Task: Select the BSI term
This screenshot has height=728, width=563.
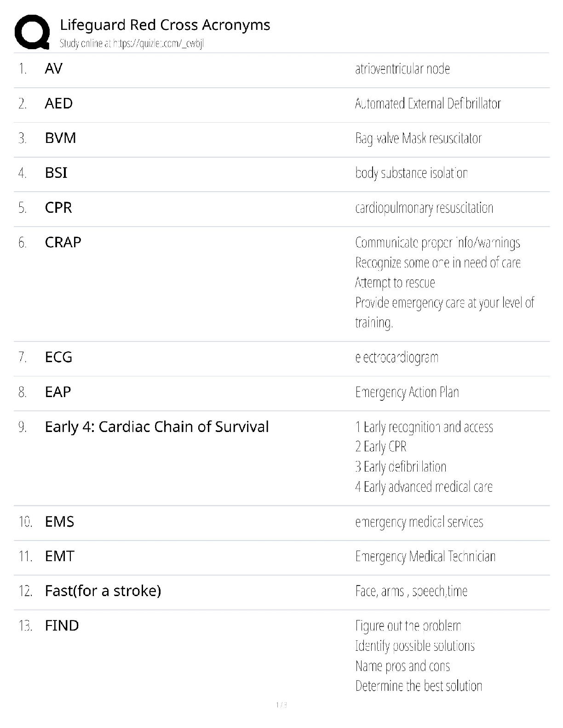Action: [x=56, y=173]
